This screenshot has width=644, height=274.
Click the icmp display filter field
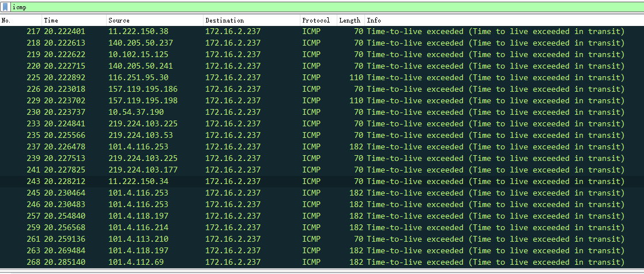coord(326,7)
